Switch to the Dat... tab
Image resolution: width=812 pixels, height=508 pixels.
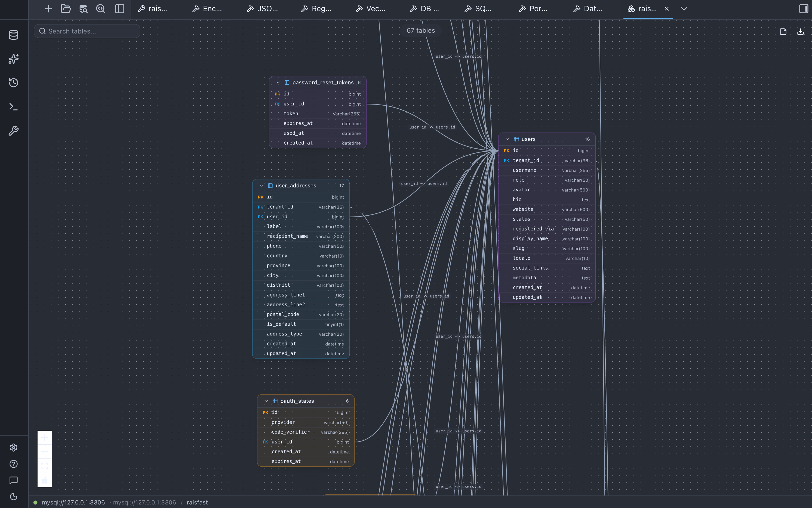pyautogui.click(x=588, y=9)
